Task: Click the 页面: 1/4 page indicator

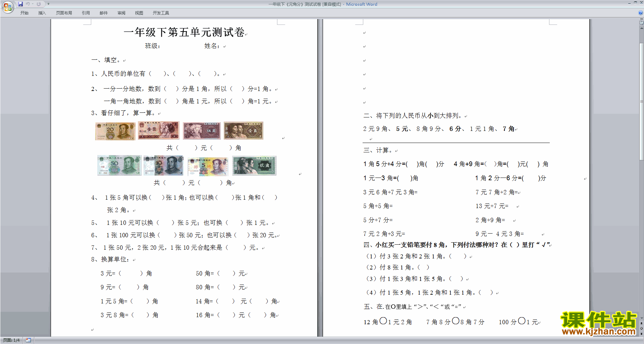Action: (11, 340)
